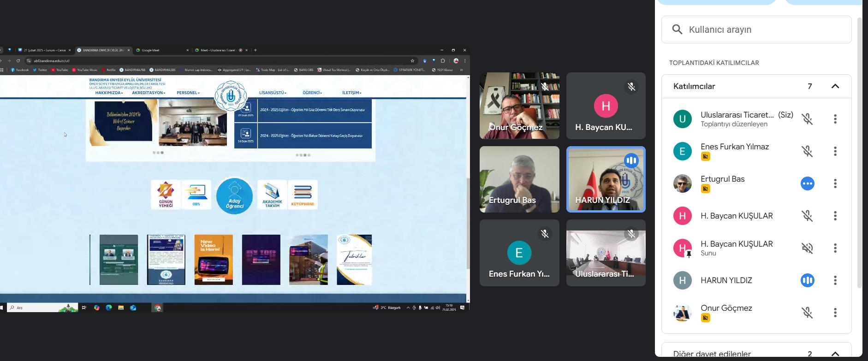
Task: Collapse the Katılımcılar section chevron
Action: click(x=835, y=86)
